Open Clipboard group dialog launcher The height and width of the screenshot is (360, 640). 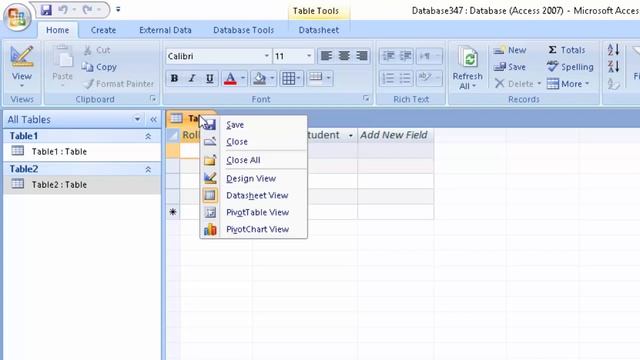click(153, 99)
